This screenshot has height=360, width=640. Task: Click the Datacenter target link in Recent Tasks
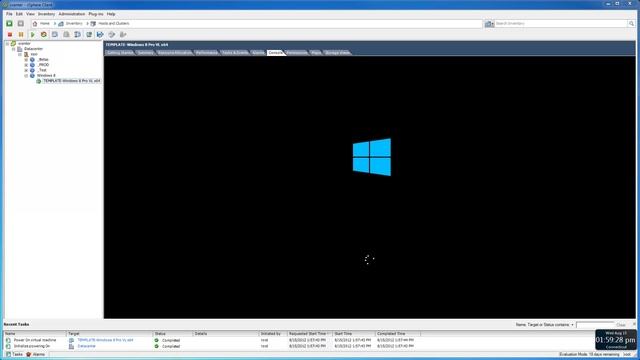click(87, 346)
